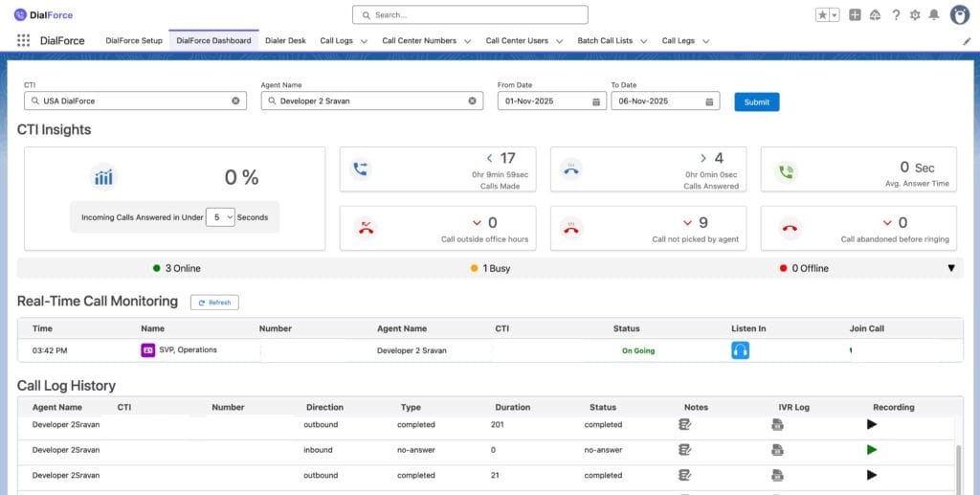This screenshot has width=980, height=495.
Task: Click the 3 Online status indicator
Action: pyautogui.click(x=177, y=268)
